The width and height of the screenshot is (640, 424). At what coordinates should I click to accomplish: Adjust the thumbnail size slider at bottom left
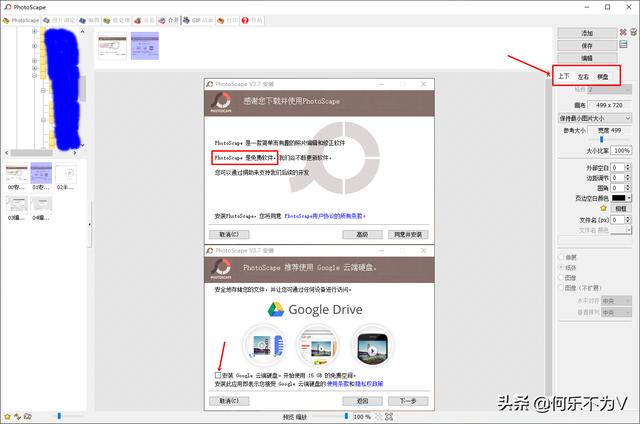click(x=59, y=416)
